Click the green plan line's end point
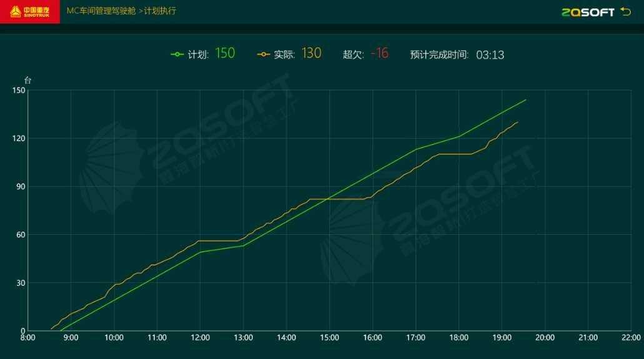644x359 pixels. pyautogui.click(x=525, y=100)
